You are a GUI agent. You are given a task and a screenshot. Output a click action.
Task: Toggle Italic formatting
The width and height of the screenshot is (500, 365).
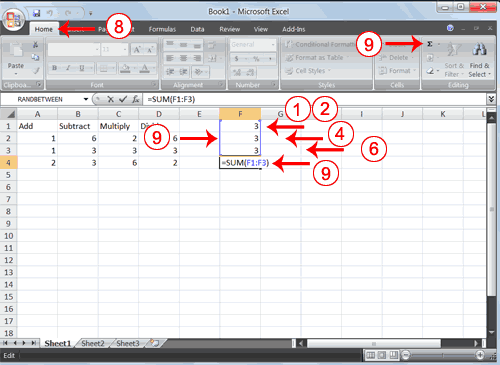68,68
